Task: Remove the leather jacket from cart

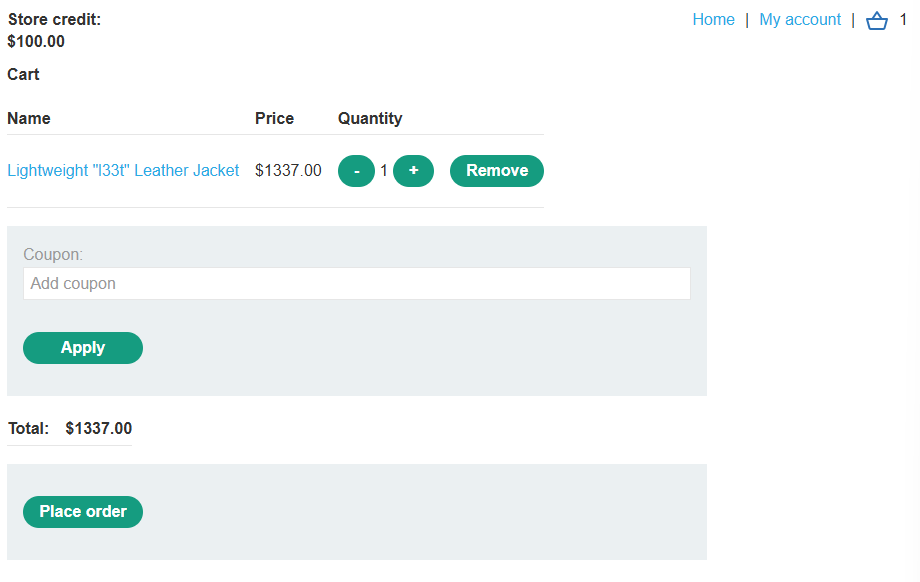Action: (496, 171)
